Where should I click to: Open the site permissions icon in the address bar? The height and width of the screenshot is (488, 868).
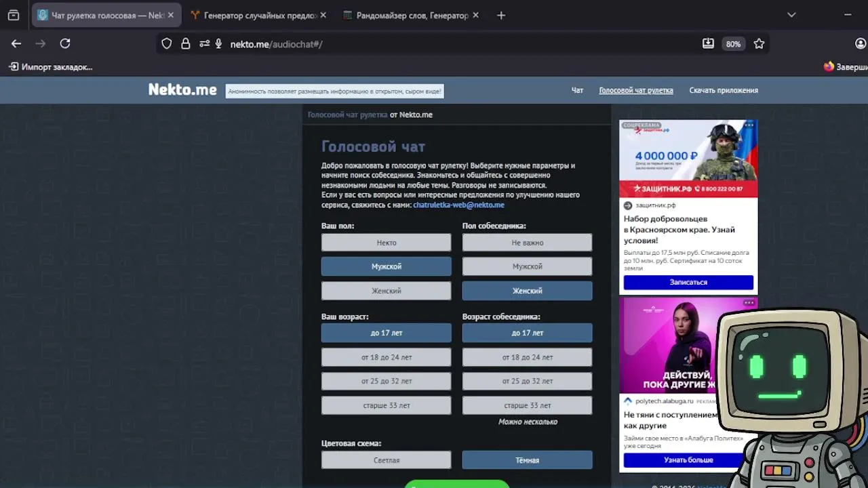coord(204,43)
